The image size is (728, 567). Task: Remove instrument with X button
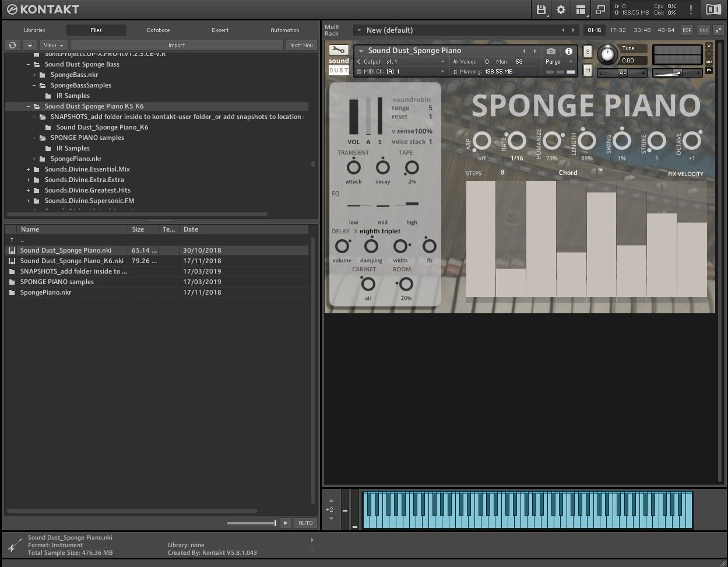pos(709,45)
